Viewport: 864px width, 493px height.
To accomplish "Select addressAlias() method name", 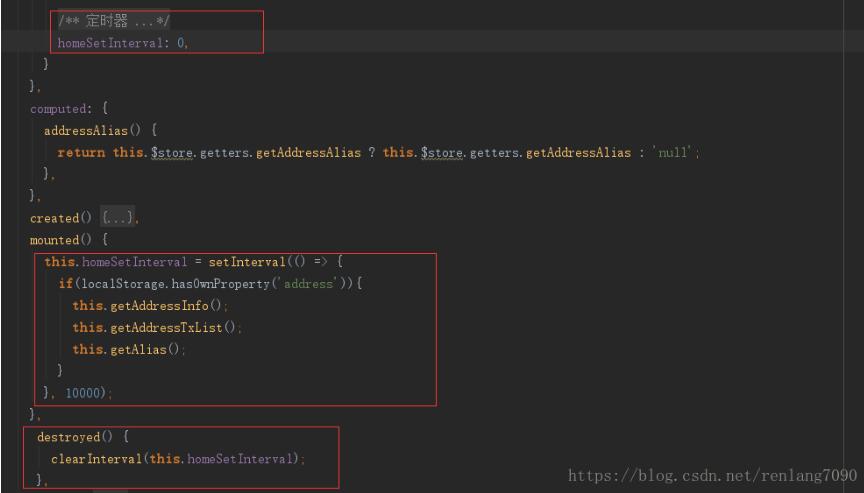I will pyautogui.click(x=92, y=131).
